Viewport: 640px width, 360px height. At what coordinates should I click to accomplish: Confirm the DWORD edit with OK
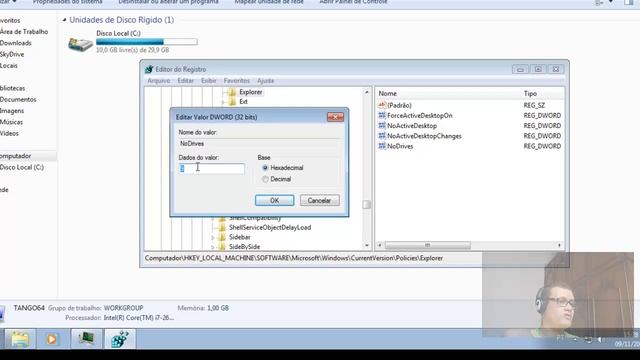(x=274, y=200)
